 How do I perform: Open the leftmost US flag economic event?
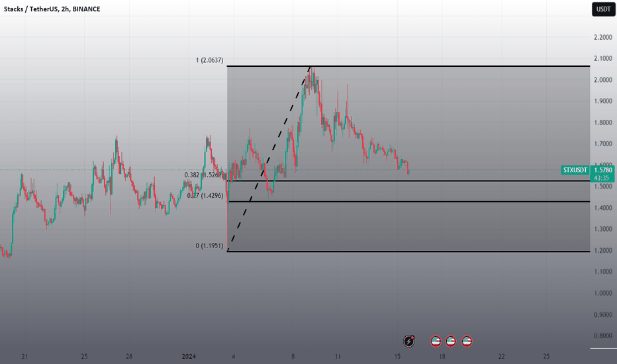click(436, 341)
